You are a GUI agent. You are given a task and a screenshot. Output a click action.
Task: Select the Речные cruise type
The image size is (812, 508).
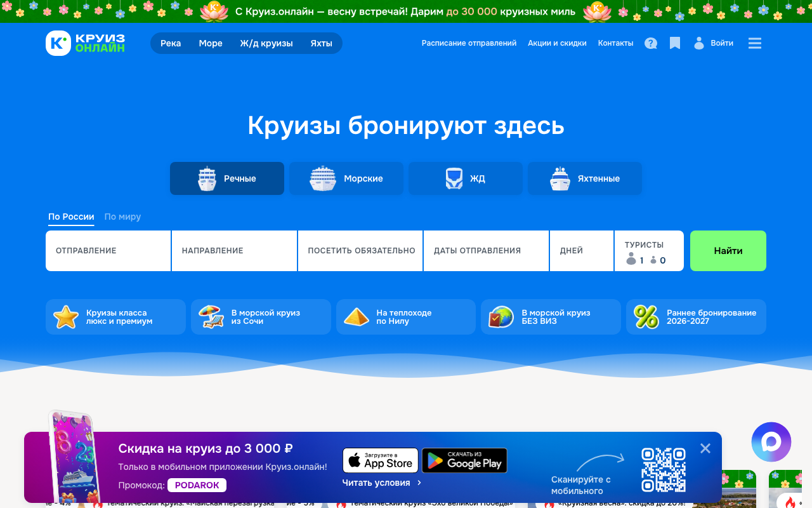point(227,178)
